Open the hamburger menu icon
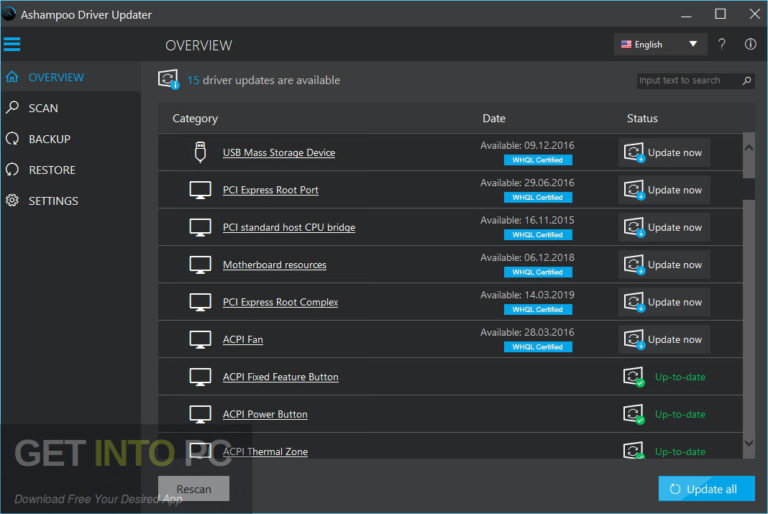This screenshot has width=768, height=514. pos(12,44)
